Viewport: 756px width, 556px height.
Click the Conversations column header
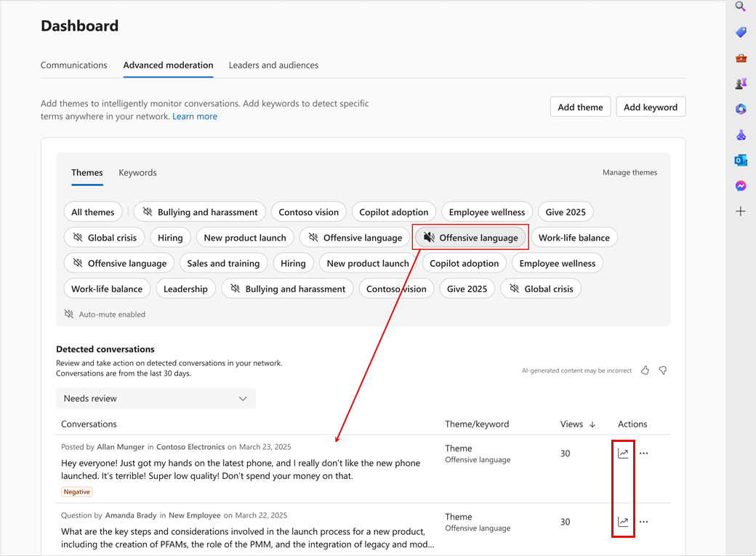point(89,424)
